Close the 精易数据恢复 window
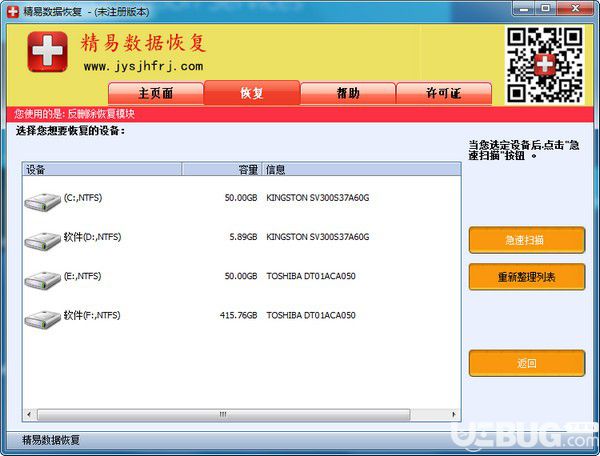Viewport: 600px width, 456px height. pos(575,8)
